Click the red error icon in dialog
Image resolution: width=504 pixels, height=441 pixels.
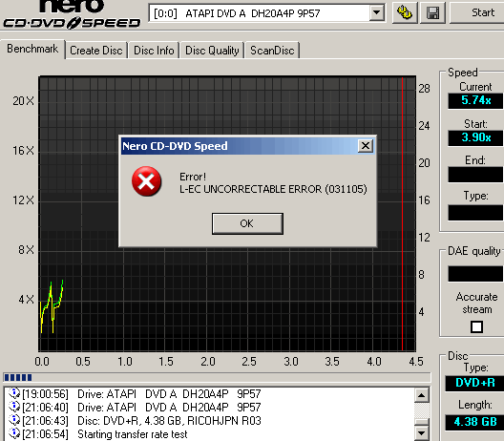coord(147,181)
